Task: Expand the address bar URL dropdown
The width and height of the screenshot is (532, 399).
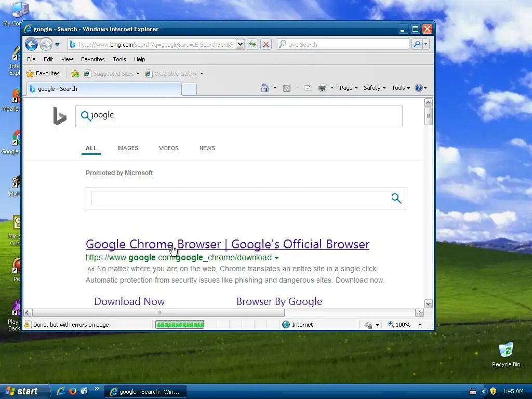Action: 240,45
